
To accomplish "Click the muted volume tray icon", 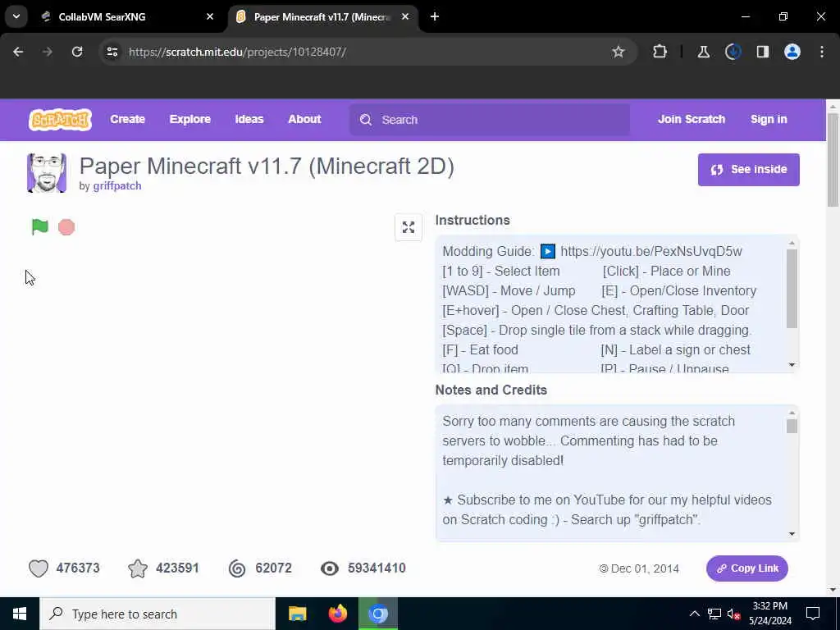I will pyautogui.click(x=734, y=614).
